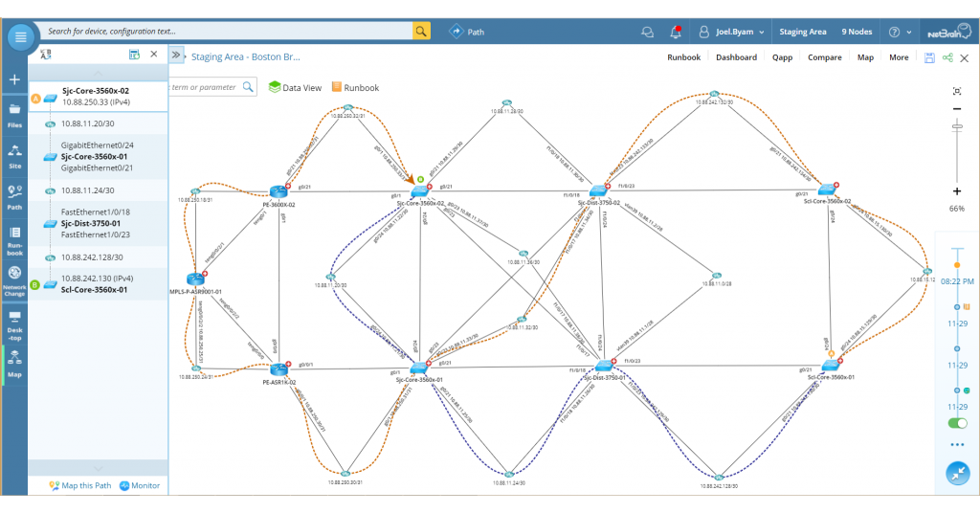Collapse path panel with double-chevron
Viewport: 980px width, 513px height.
click(x=176, y=55)
